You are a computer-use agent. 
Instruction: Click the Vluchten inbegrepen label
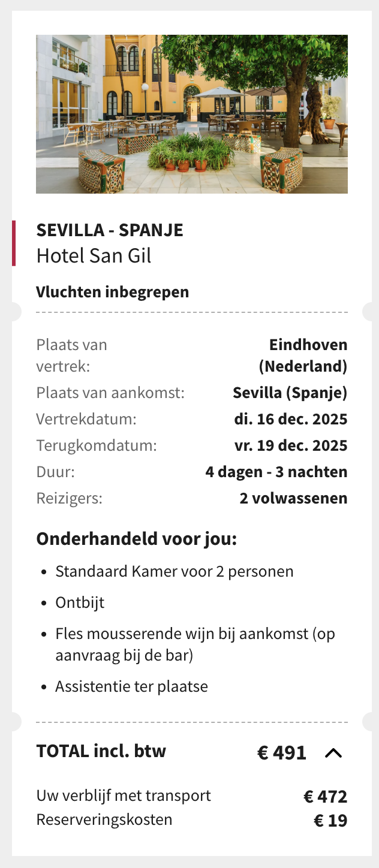[112, 292]
